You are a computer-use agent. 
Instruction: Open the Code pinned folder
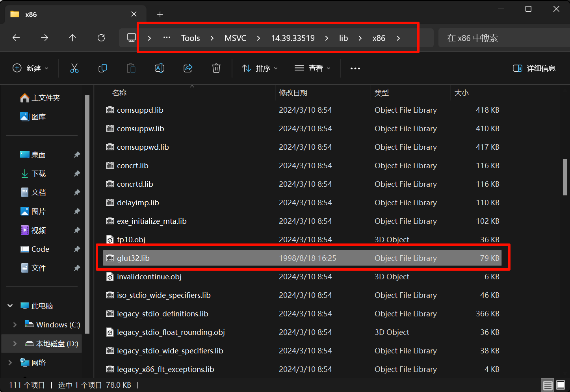[35, 249]
